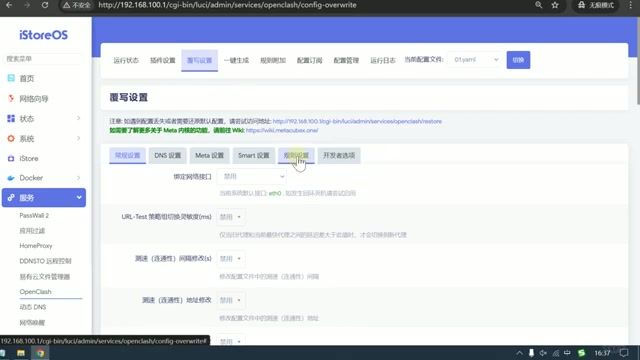The image size is (640, 360).
Task: Click the iStore shop icon
Action: pyautogui.click(x=11, y=158)
